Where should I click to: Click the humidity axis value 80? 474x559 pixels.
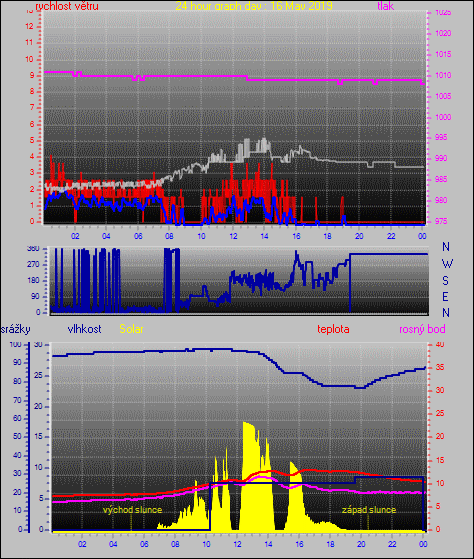(17, 381)
